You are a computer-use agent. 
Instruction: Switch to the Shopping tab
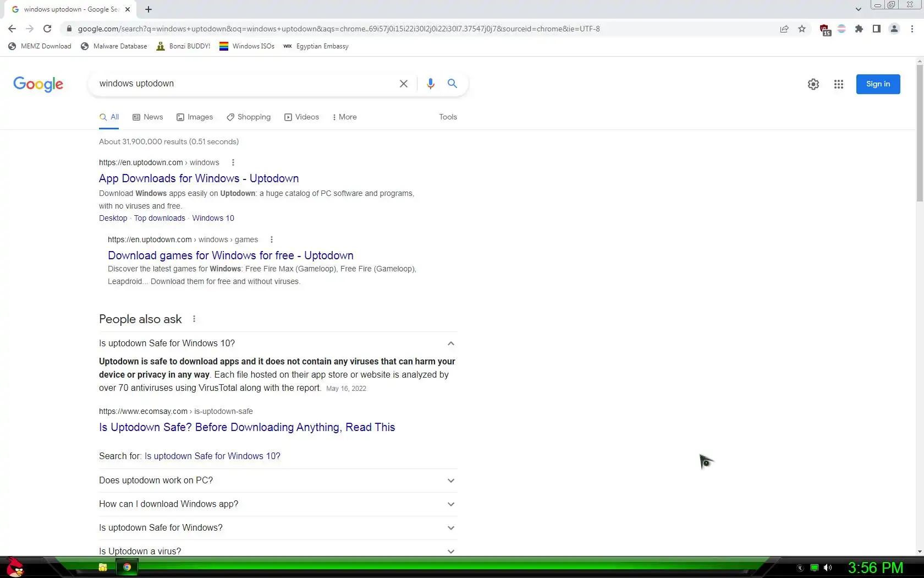point(249,117)
